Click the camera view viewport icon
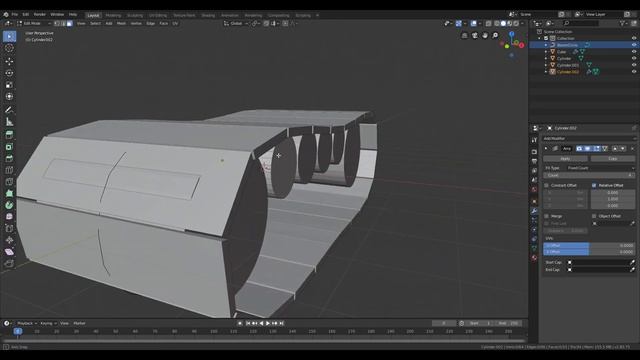 [474, 36]
